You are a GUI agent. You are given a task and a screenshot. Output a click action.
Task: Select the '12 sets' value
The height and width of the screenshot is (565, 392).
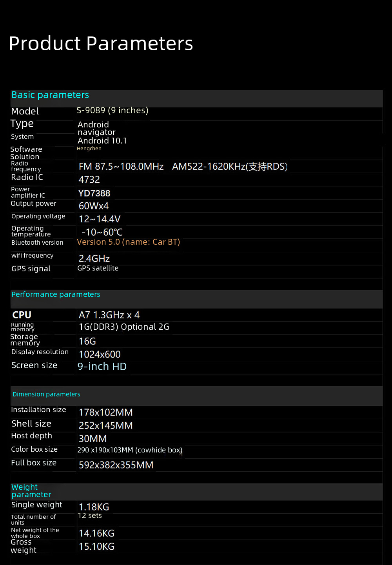pos(90,516)
